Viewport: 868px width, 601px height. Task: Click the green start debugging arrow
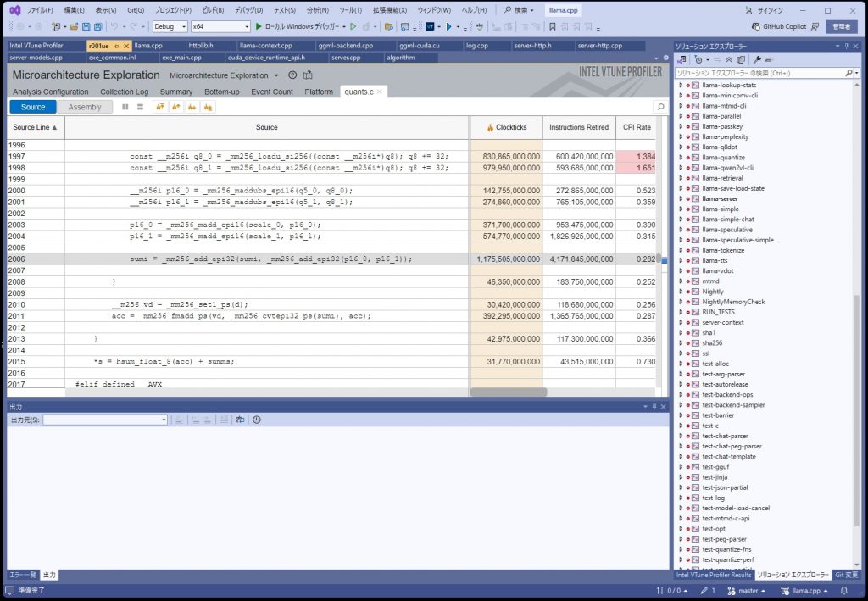click(x=259, y=26)
